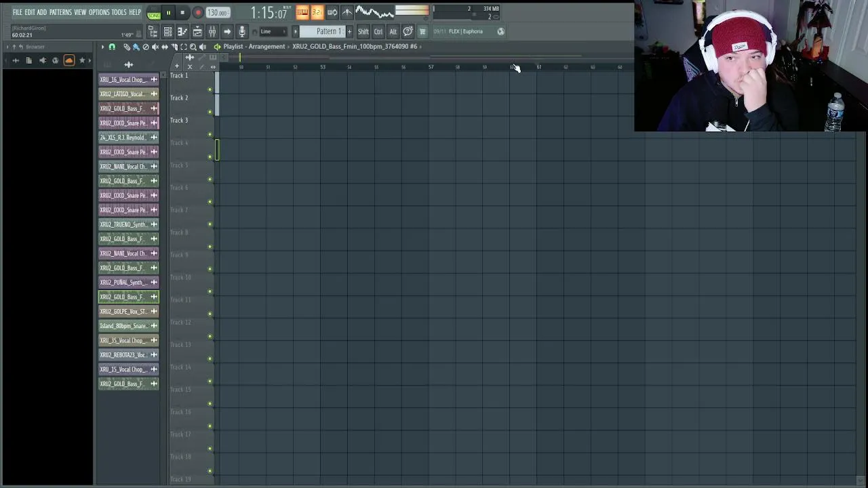868x488 pixels.
Task: Select the Zoom tool in playlist
Action: (193, 47)
